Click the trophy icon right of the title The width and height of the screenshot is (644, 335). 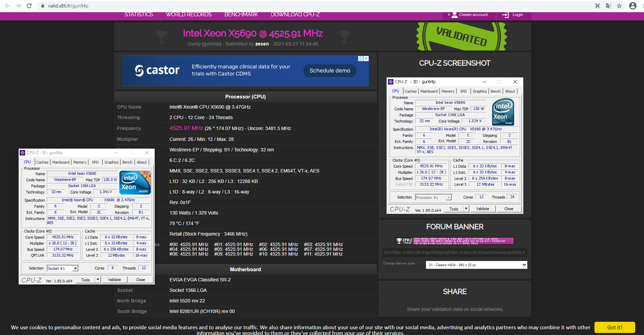click(x=345, y=37)
